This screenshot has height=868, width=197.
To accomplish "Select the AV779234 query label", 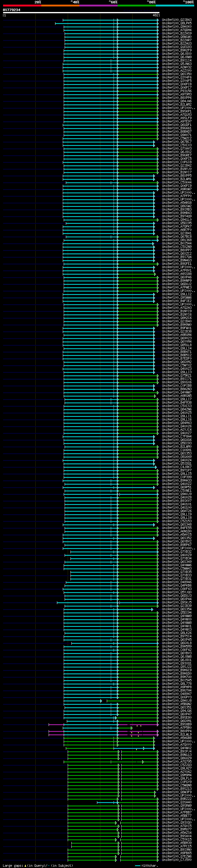I will coord(11,10).
